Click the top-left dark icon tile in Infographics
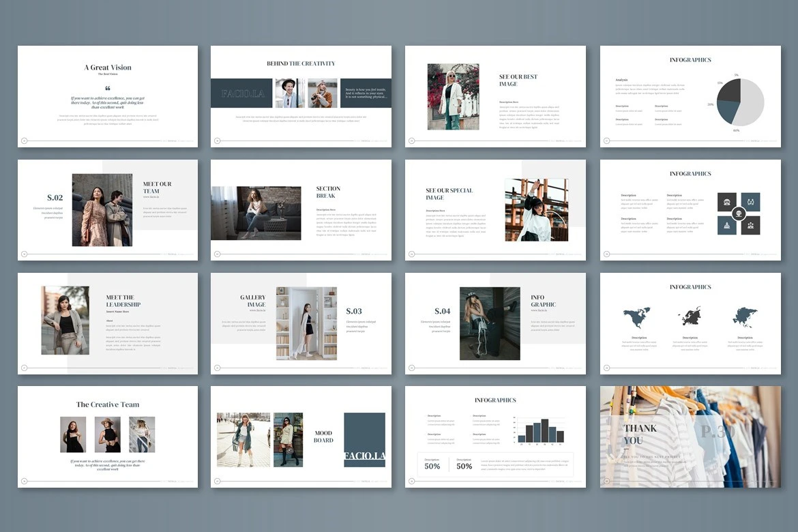The width and height of the screenshot is (798, 532). pyautogui.click(x=727, y=202)
